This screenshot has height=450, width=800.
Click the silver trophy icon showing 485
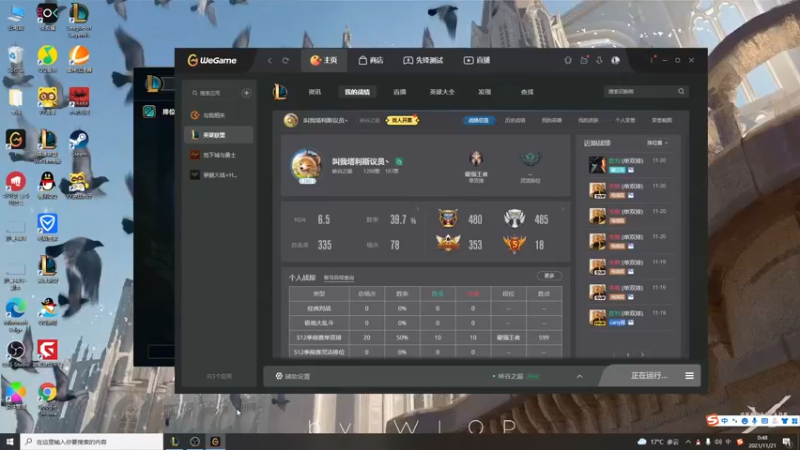click(514, 218)
